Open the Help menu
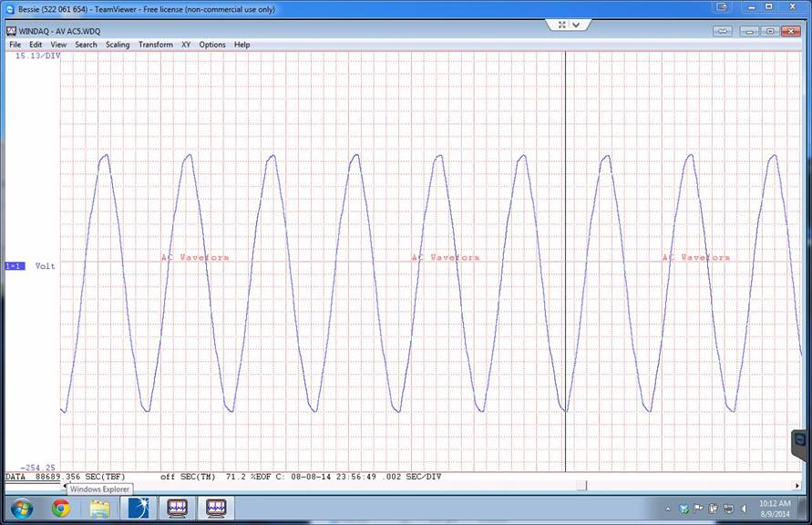Viewport: 812px width, 525px height. coord(242,45)
